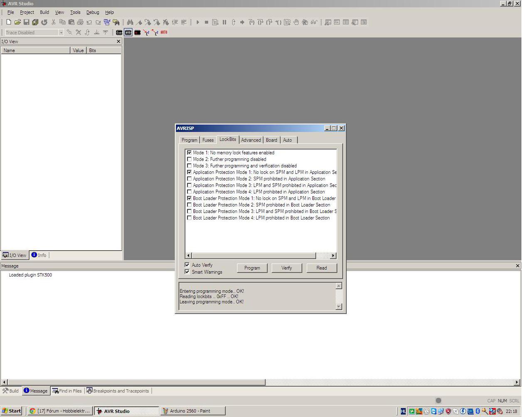Viewport: 532px width, 417px height.
Task: Disable the Auto Verify option
Action: click(x=187, y=265)
